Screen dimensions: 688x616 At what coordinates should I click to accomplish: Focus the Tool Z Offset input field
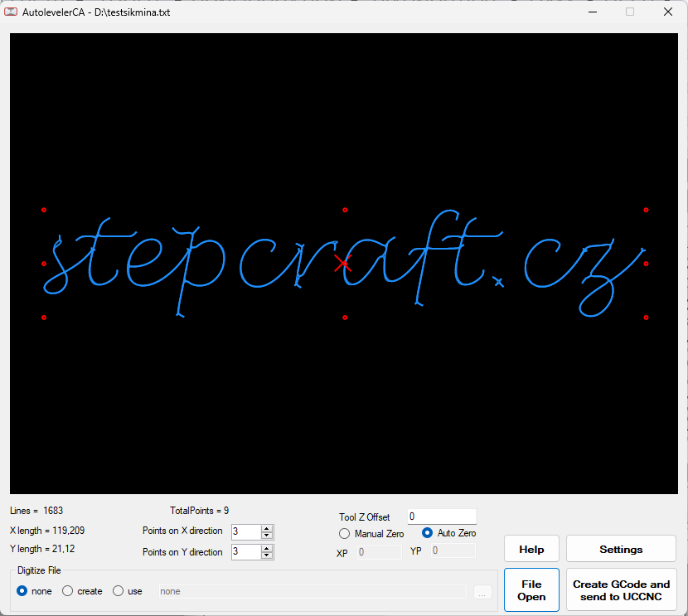click(442, 517)
